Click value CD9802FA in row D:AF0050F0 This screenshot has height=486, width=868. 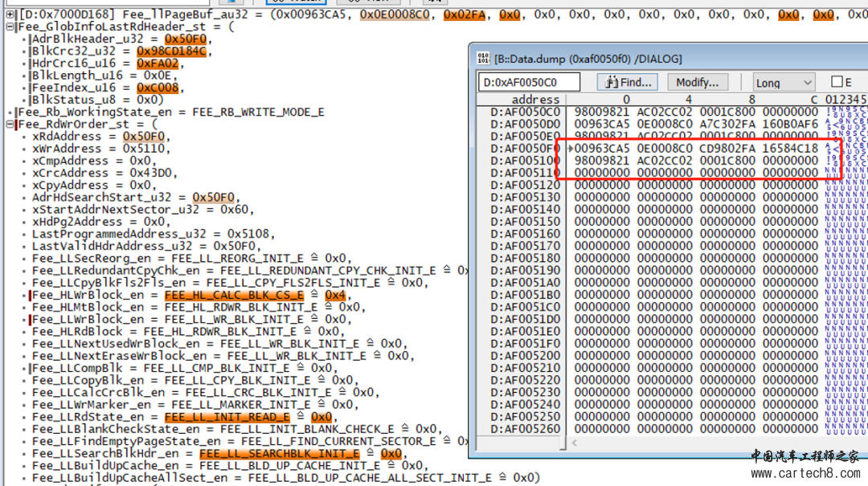coord(727,149)
